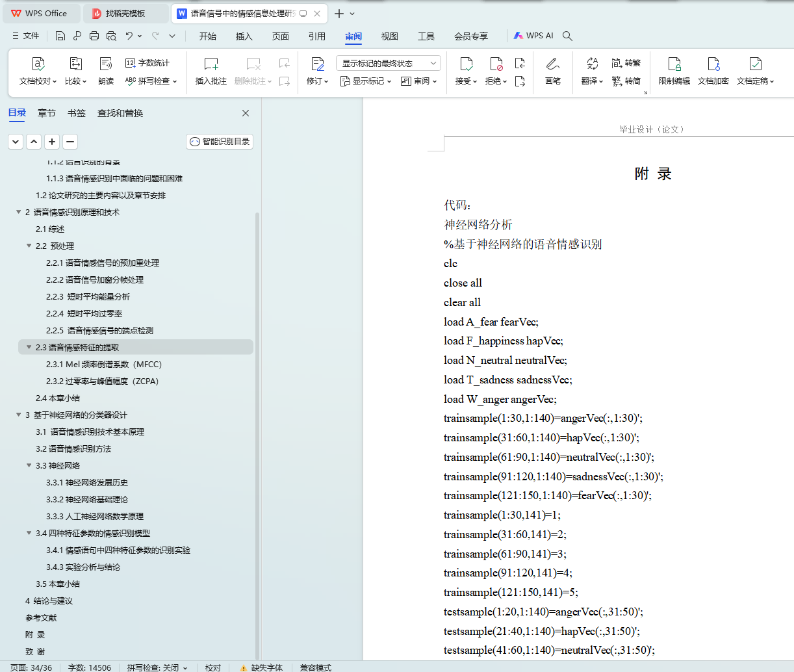Click 智能识别目录 button
794x672 pixels.
220,141
